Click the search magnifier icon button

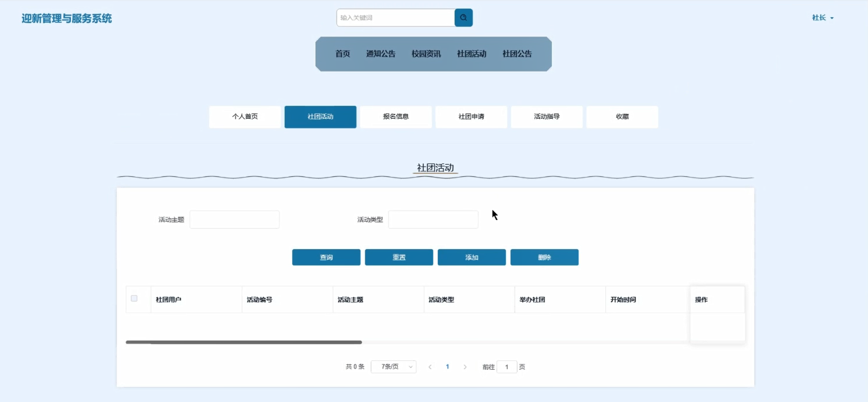pyautogui.click(x=463, y=18)
